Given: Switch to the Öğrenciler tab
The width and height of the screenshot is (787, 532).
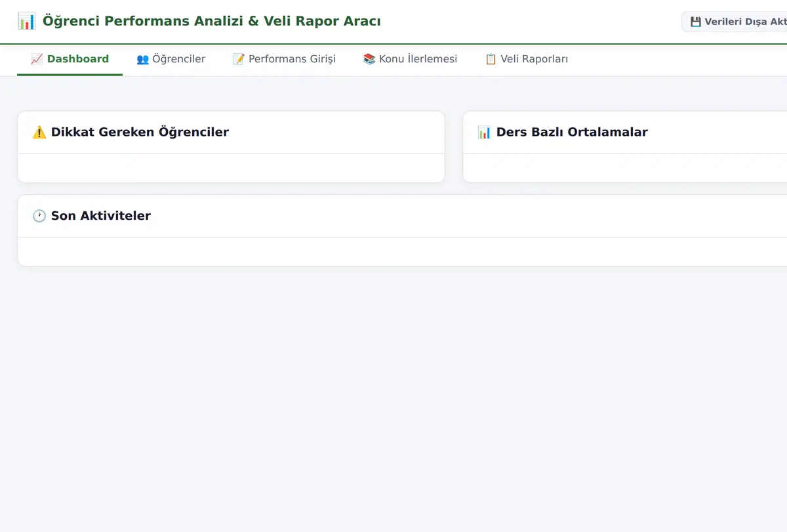Looking at the screenshot, I should point(171,59).
